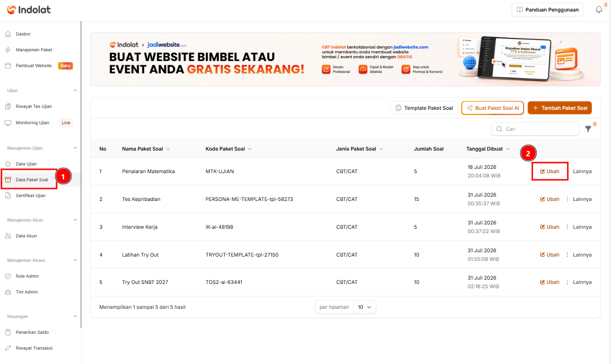Click Ubah for Tes Kepribadian
This screenshot has height=364, width=611.
point(550,199)
